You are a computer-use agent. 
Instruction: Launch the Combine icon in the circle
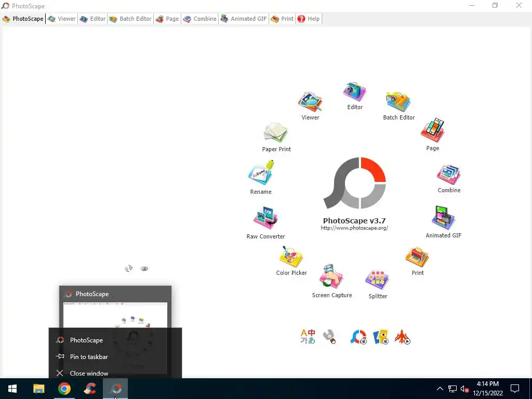(448, 175)
